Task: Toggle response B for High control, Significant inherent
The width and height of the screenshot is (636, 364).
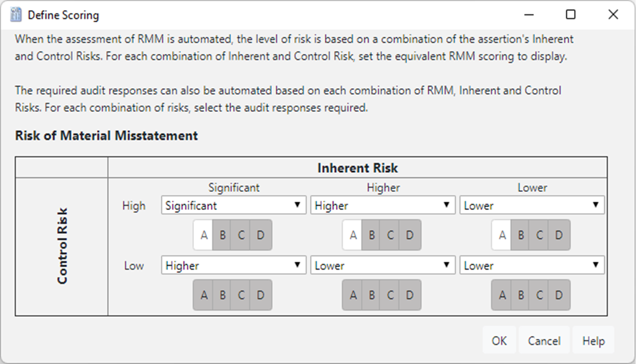Action: 223,235
